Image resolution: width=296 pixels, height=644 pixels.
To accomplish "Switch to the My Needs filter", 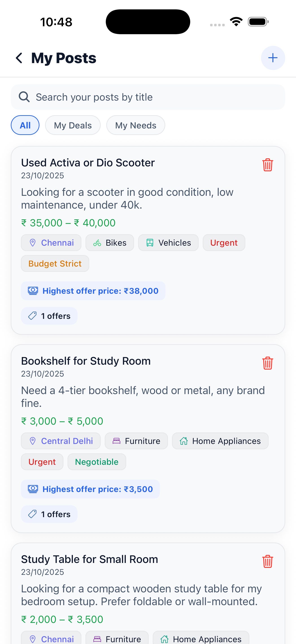I will (x=135, y=125).
